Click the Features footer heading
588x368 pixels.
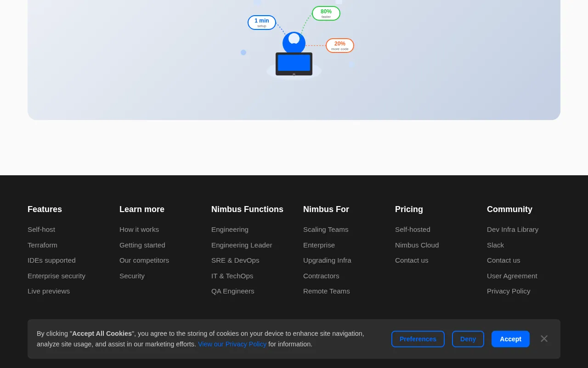pyautogui.click(x=45, y=209)
